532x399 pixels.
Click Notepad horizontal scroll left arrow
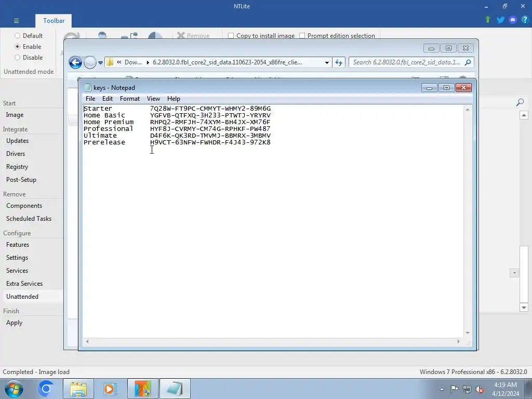point(87,342)
